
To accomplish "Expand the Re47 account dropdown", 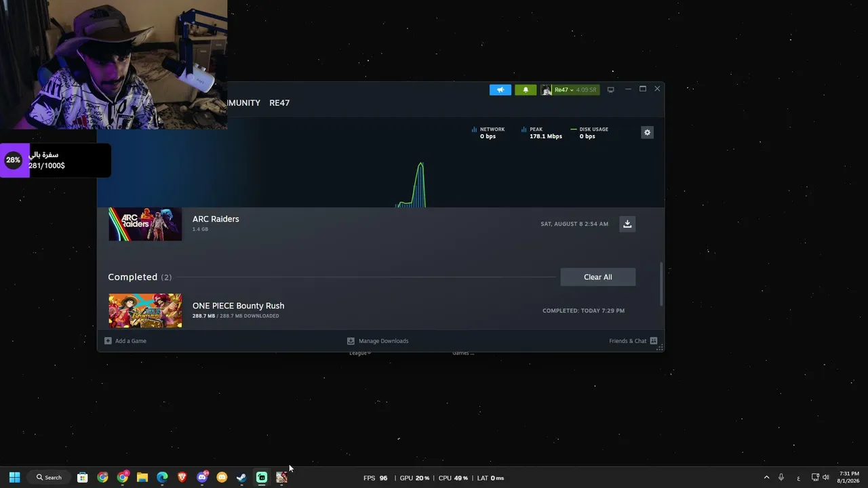I will pyautogui.click(x=564, y=90).
